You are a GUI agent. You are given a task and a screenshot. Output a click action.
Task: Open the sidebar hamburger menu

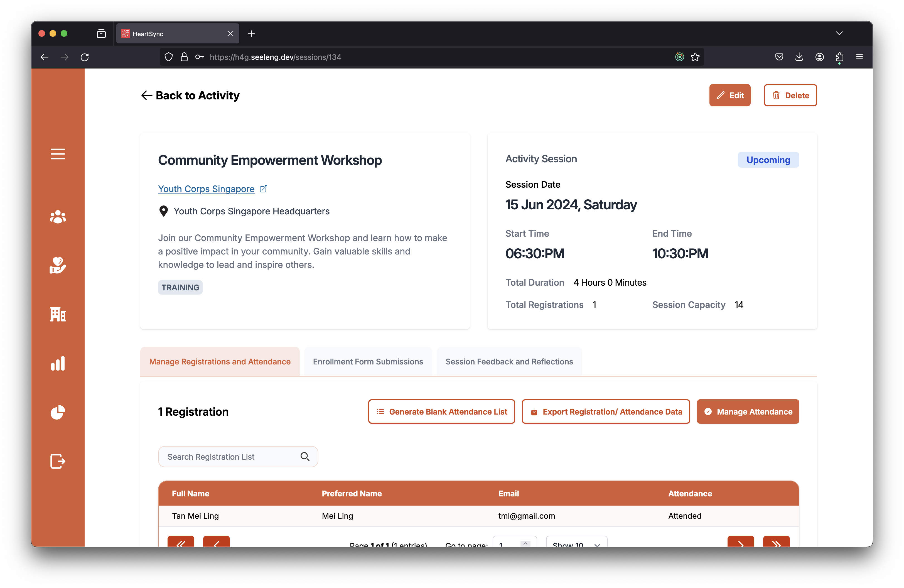click(x=58, y=154)
